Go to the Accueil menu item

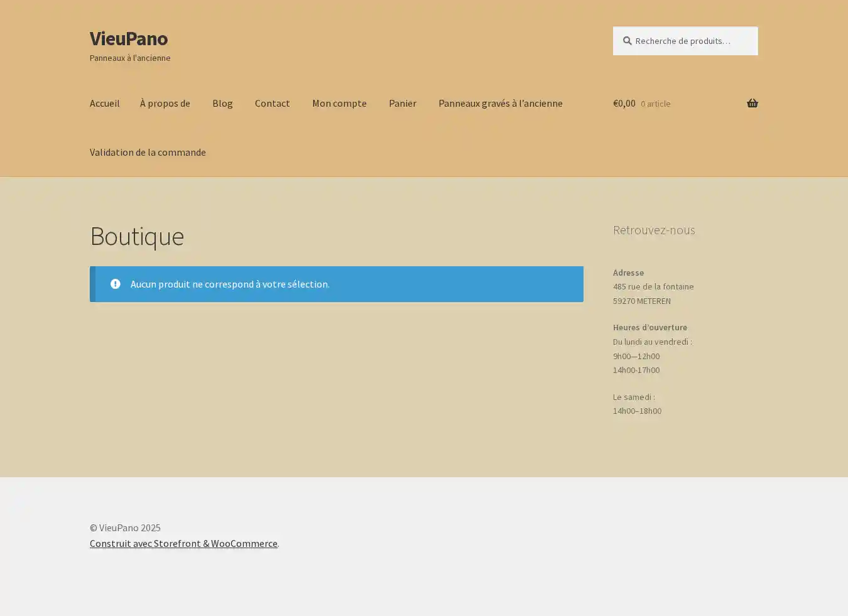[x=104, y=103]
